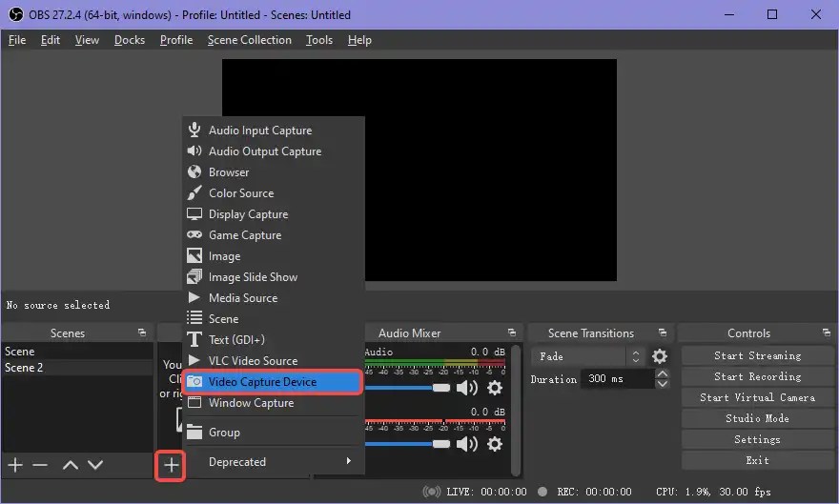Click the Exit button
839x504 pixels.
click(758, 460)
